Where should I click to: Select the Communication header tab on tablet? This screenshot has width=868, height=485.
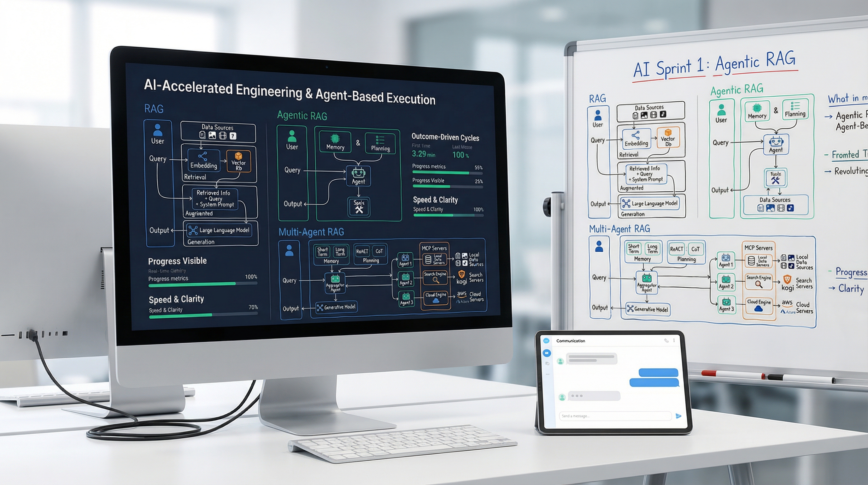pyautogui.click(x=571, y=341)
